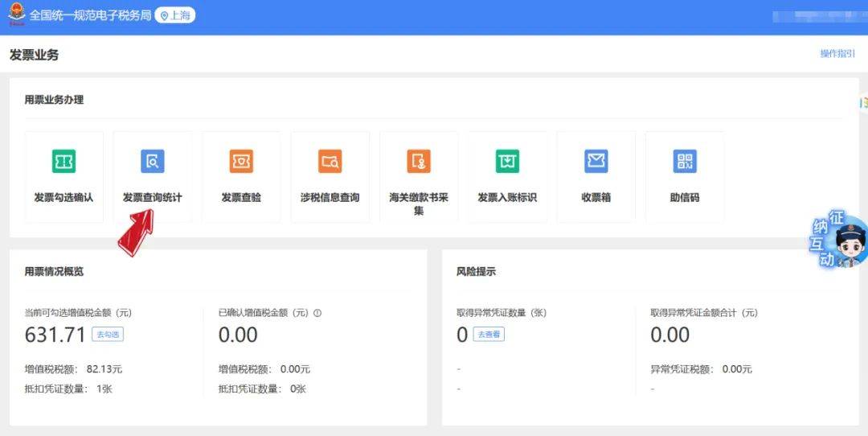Click 收票箱 label
The image size is (868, 436).
596,197
